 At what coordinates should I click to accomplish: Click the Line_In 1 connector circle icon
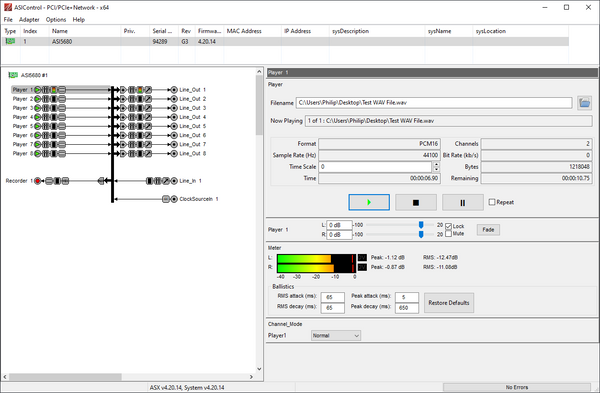coord(174,181)
